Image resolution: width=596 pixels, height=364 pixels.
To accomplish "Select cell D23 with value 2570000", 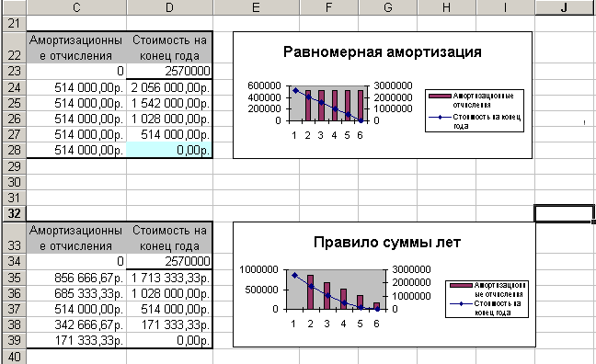I will coord(169,71).
